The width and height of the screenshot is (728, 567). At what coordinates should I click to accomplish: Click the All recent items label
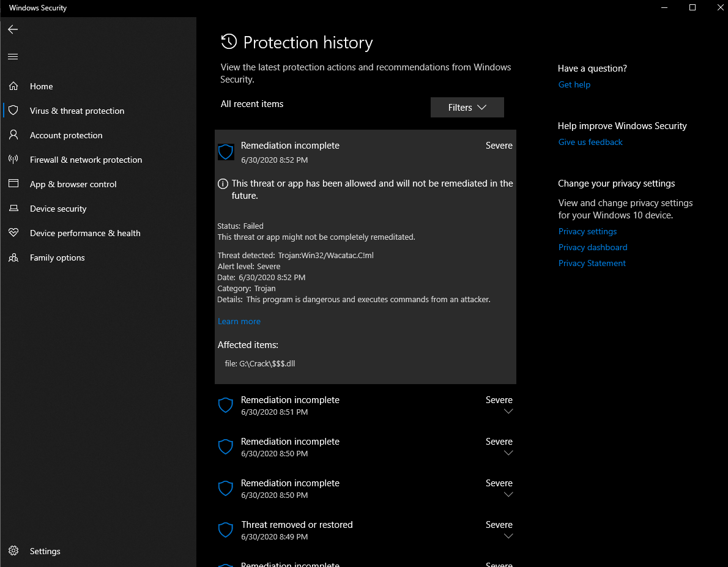click(x=252, y=104)
